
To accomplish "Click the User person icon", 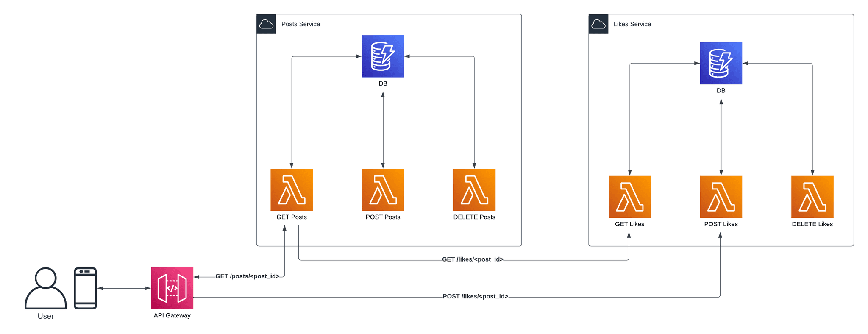I will coord(46,288).
